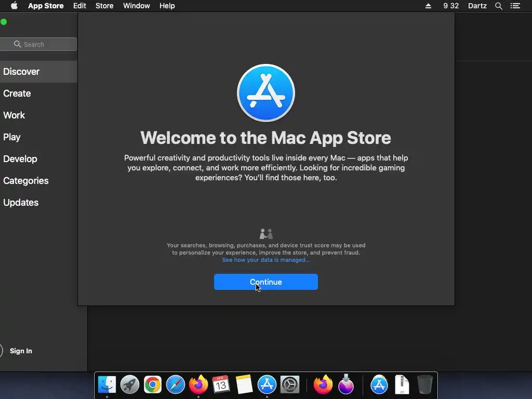Open the App Store folder stack in Dock
The image size is (532, 399).
pyautogui.click(x=379, y=384)
